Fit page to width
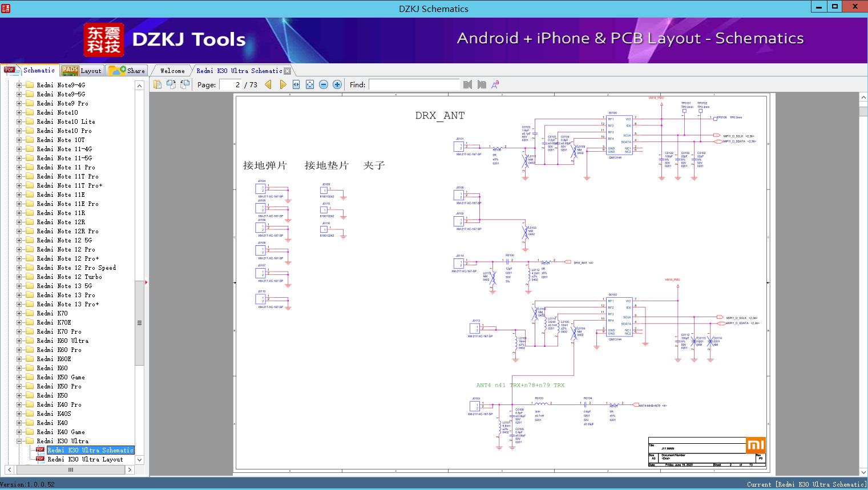Image resolution: width=868 pixels, height=490 pixels. coord(296,84)
